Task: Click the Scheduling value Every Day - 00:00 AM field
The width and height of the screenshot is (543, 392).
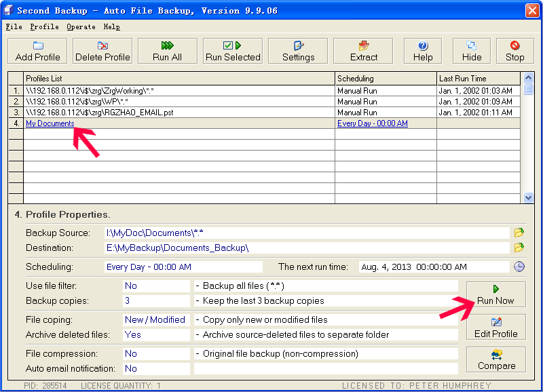Action: 183,267
